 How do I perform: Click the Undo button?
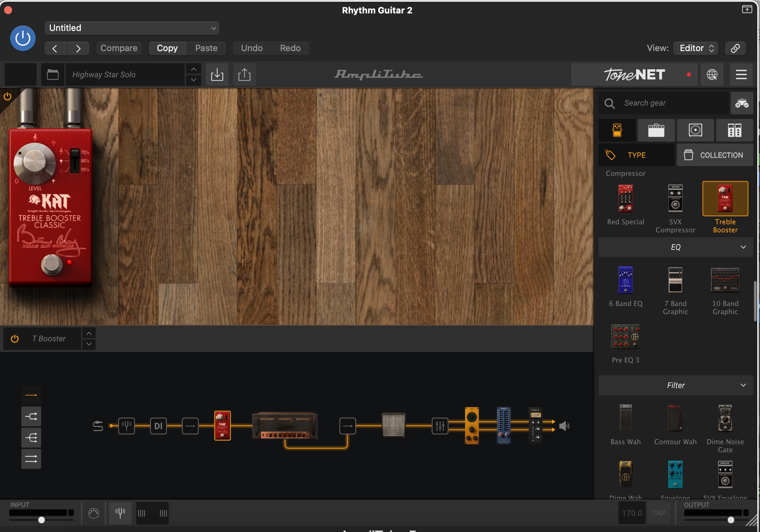click(x=252, y=48)
